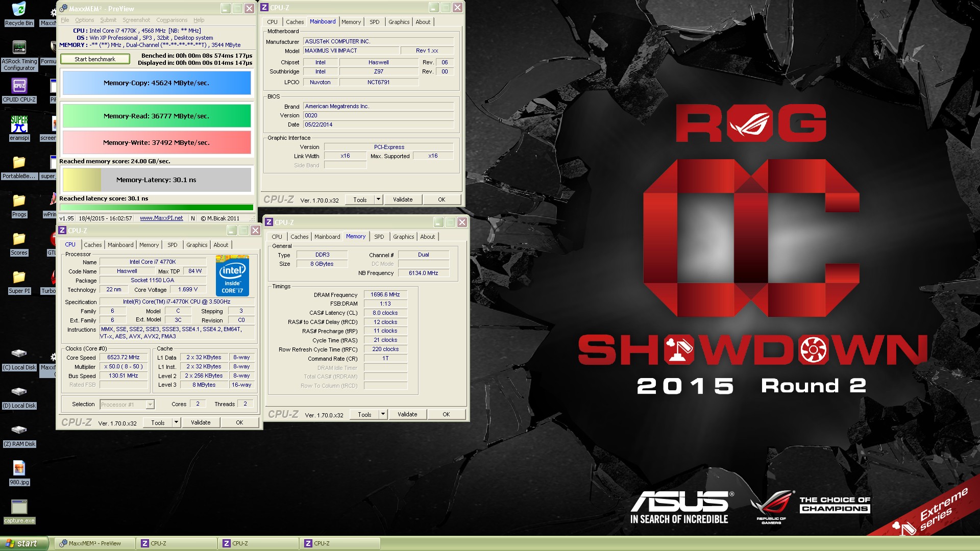Launch ASRock Timing Configurator icon

[x=19, y=56]
